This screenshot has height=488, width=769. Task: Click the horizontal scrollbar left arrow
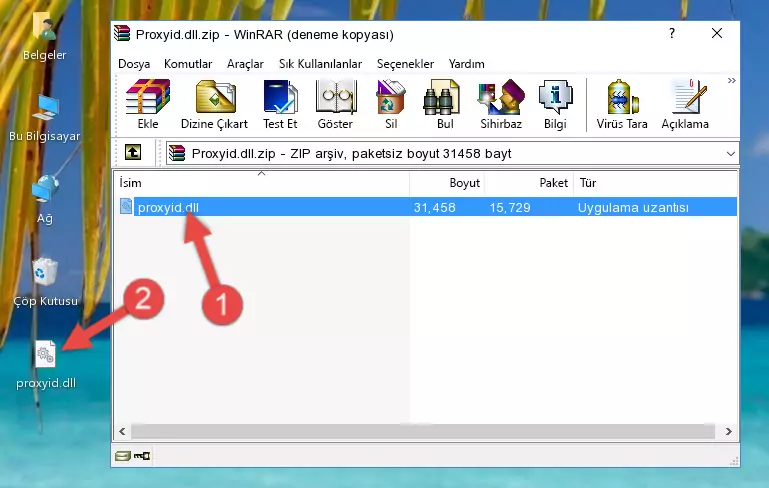point(123,432)
